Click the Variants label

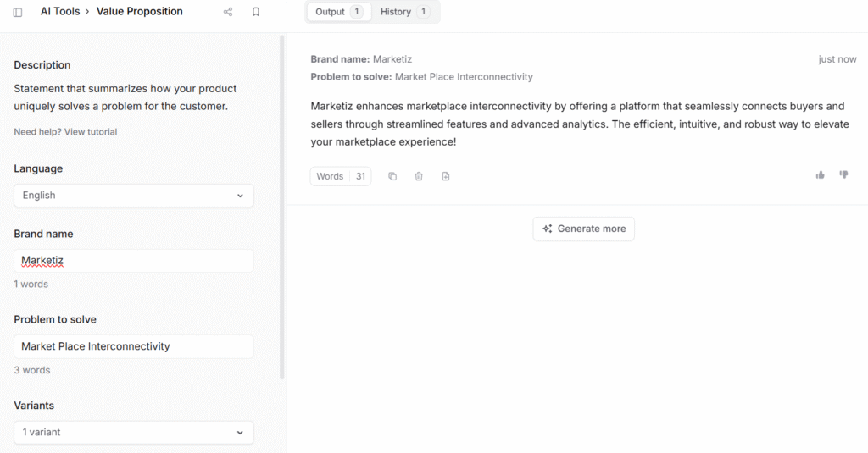[34, 406]
